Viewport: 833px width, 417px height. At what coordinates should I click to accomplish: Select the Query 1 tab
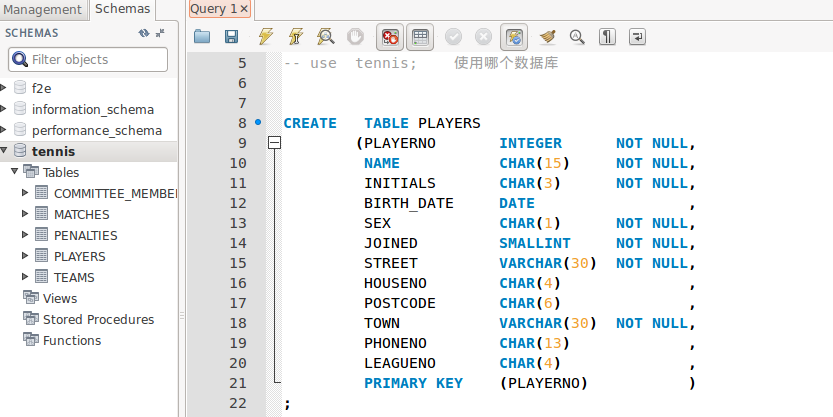[214, 9]
